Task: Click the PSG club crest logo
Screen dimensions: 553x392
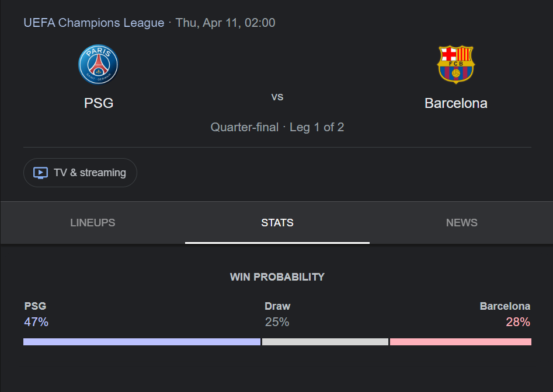Action: pos(99,64)
